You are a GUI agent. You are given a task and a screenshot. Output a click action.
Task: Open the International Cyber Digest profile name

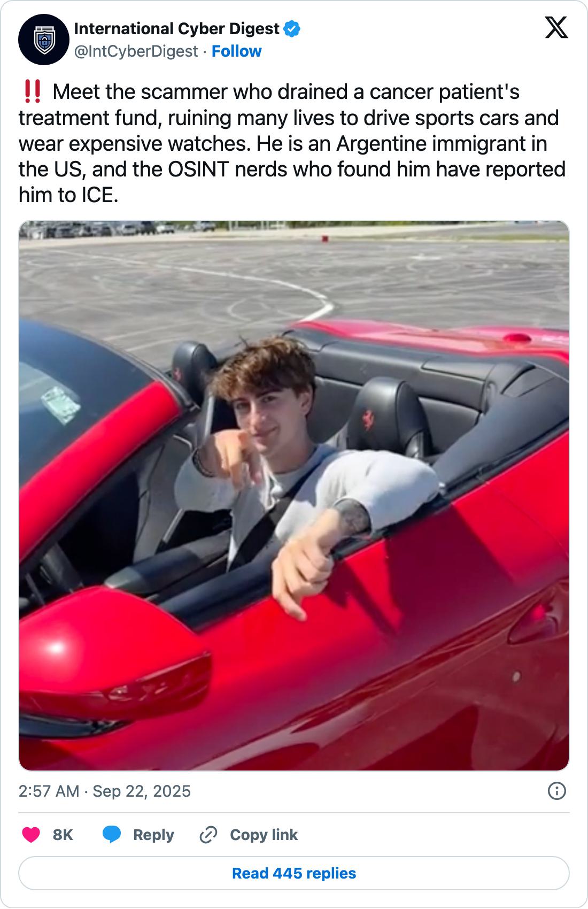[x=176, y=29]
